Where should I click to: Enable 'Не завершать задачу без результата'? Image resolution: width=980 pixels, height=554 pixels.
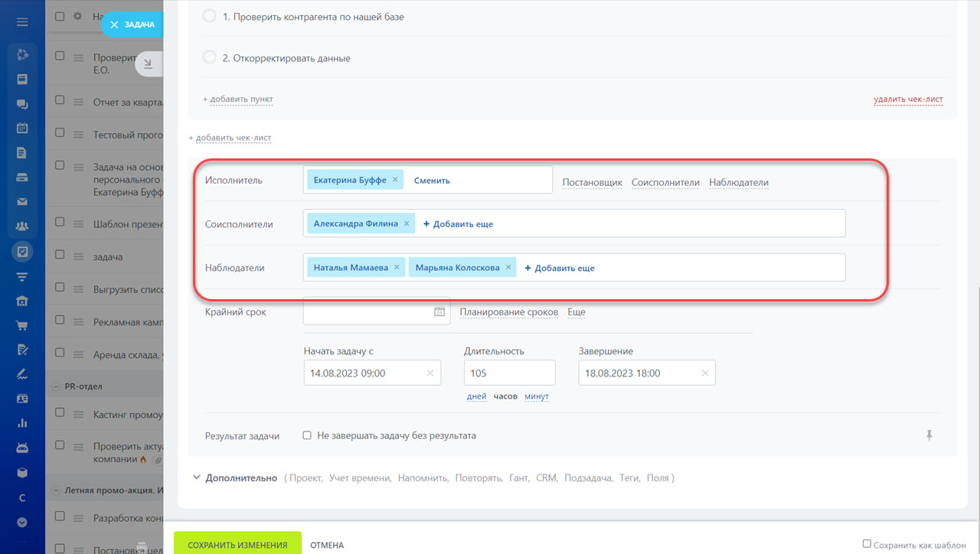[307, 435]
